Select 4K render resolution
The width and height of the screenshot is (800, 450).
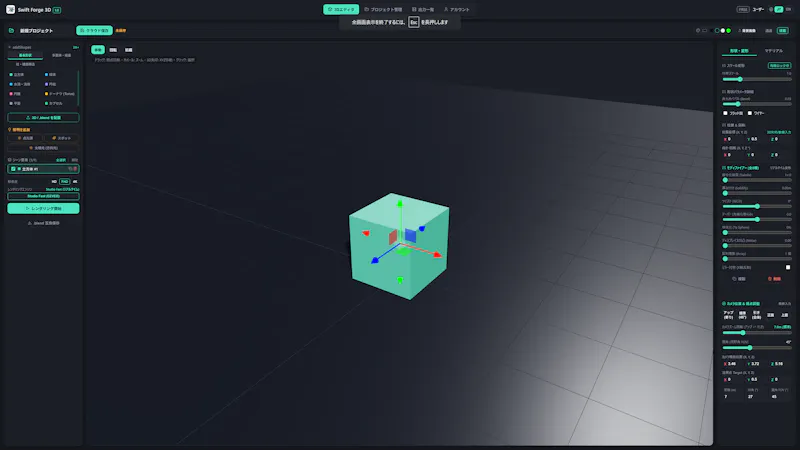coord(75,182)
